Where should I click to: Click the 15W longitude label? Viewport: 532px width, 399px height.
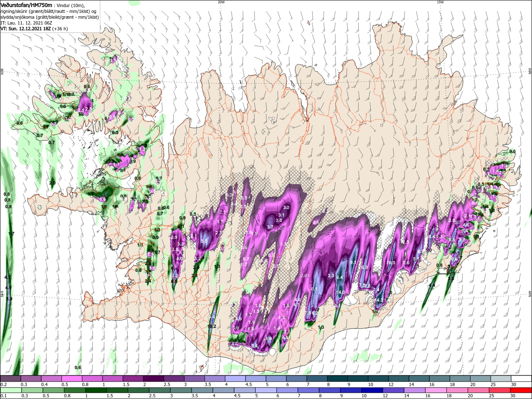440,2
